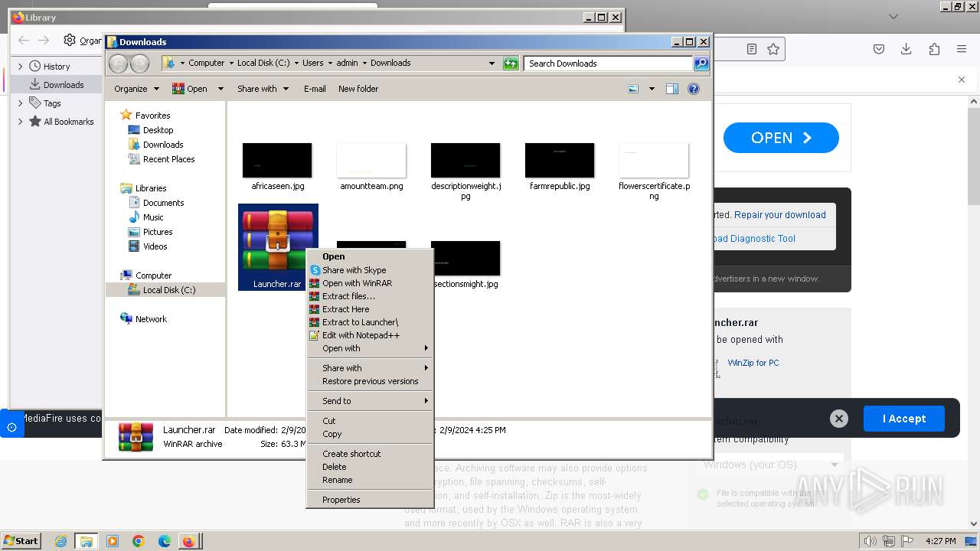
Task: Bookmark page with the star icon
Action: pyautogui.click(x=773, y=49)
